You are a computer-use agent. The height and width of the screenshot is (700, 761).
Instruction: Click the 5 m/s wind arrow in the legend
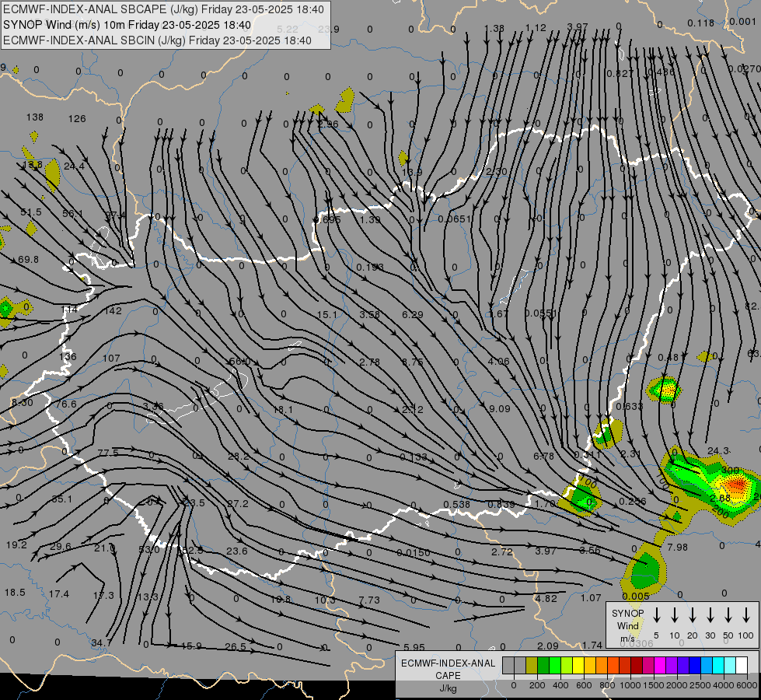coord(657,615)
